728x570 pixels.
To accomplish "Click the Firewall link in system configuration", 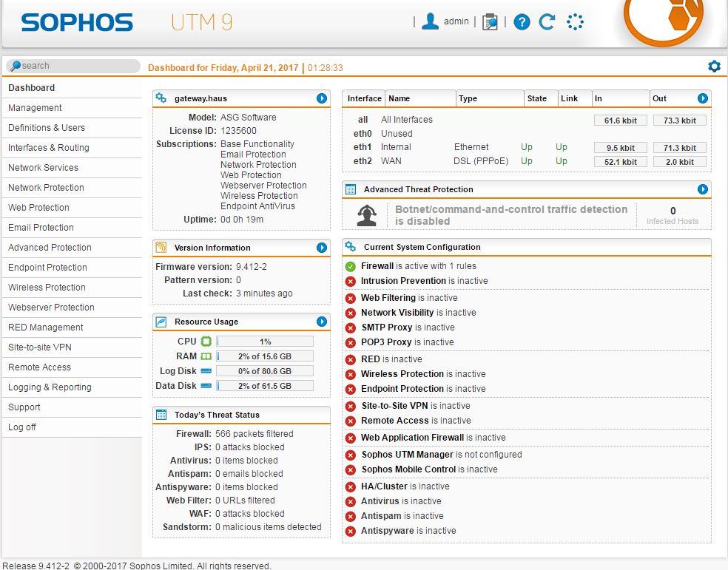I will pos(377,265).
